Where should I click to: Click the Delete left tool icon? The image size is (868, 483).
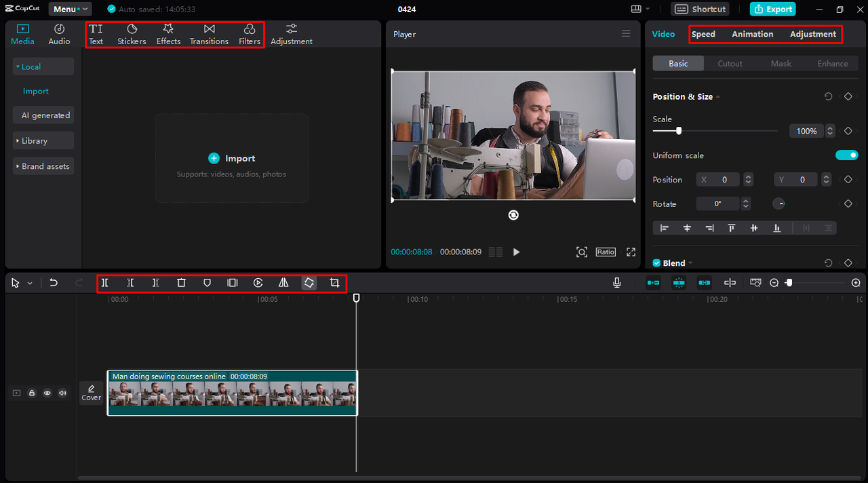click(x=130, y=283)
